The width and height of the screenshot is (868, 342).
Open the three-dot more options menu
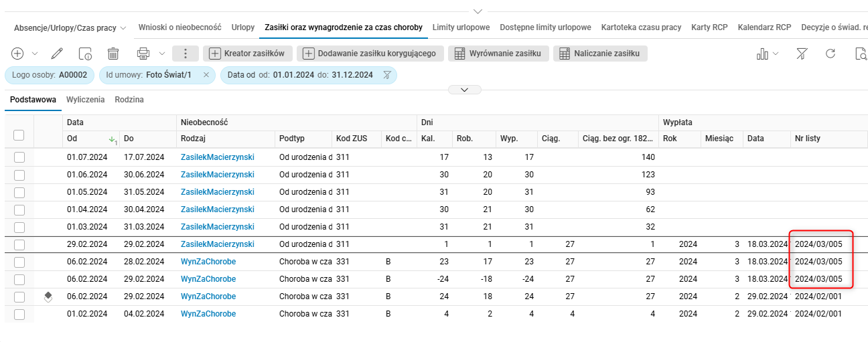pos(186,54)
